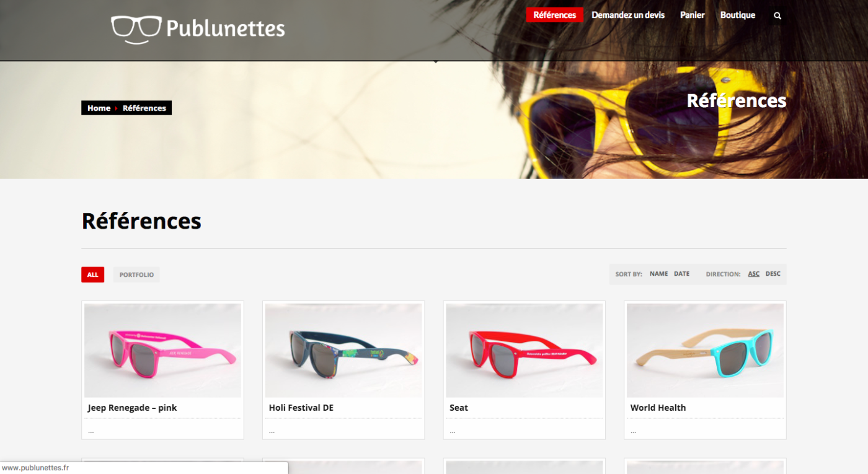
Task: Open the Références menu item
Action: (x=554, y=15)
